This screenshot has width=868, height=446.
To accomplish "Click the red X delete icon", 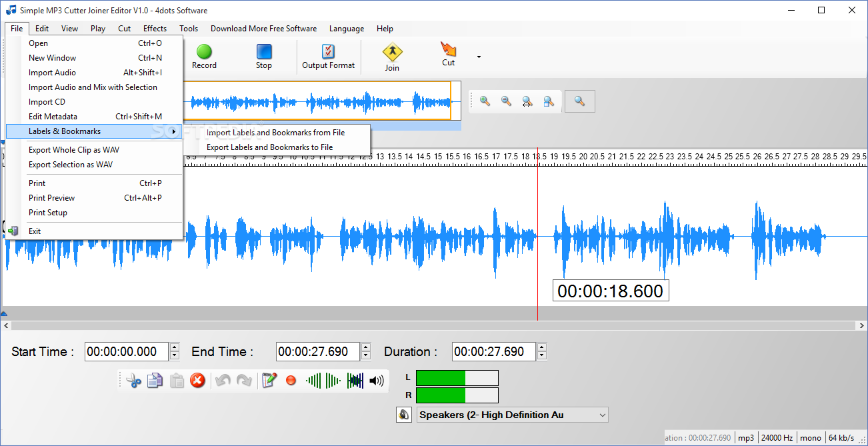I will 197,381.
